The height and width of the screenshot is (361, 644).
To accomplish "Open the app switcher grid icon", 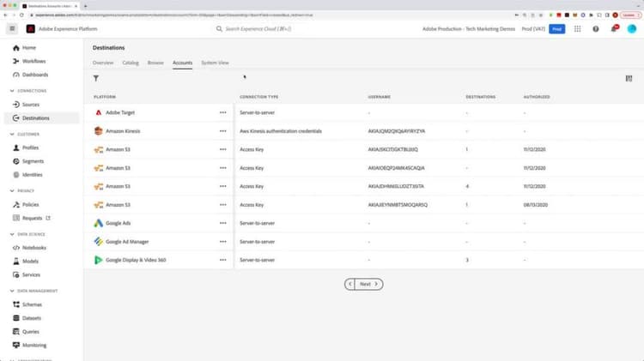I will [578, 28].
